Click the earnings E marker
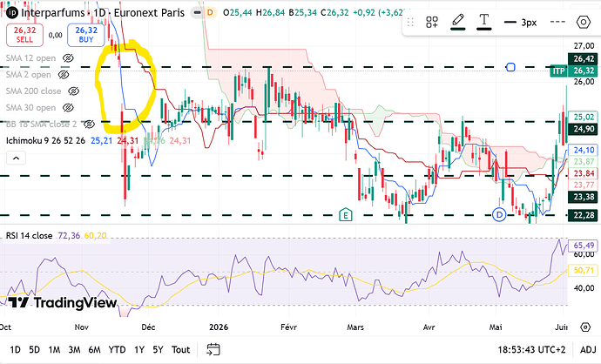 345,215
